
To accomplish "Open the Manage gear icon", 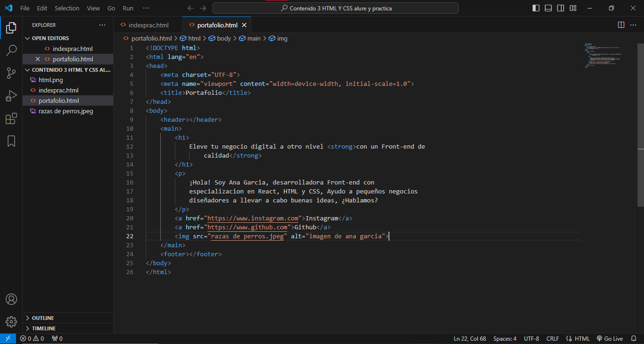I will [x=11, y=322].
